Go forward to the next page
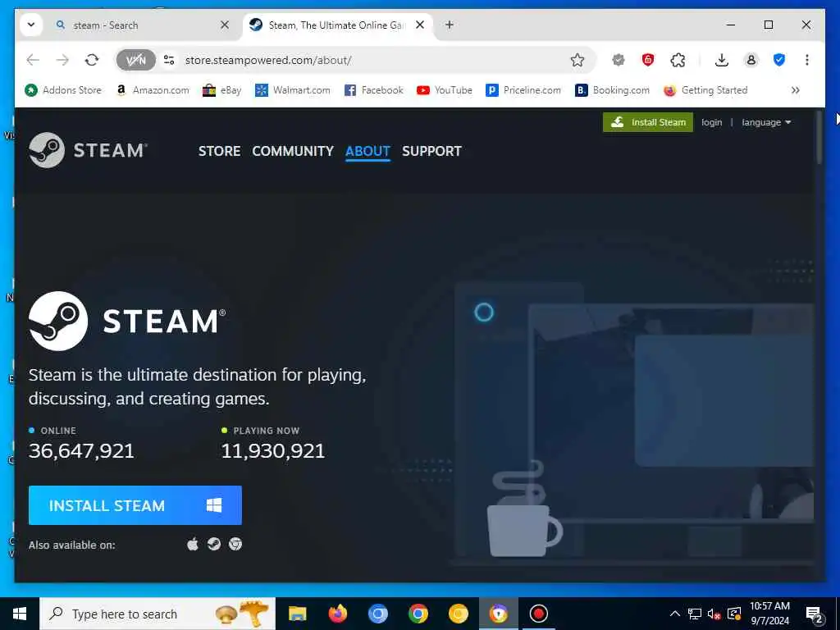The height and width of the screenshot is (630, 840). [x=62, y=60]
